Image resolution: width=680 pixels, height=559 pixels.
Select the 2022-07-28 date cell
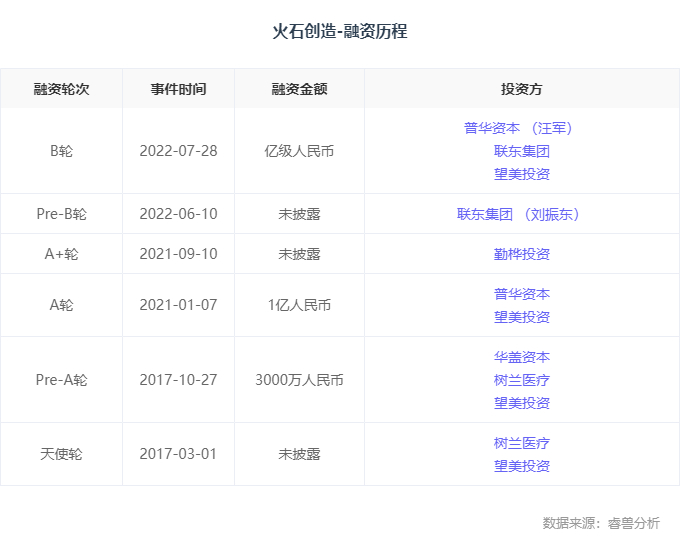[178, 151]
